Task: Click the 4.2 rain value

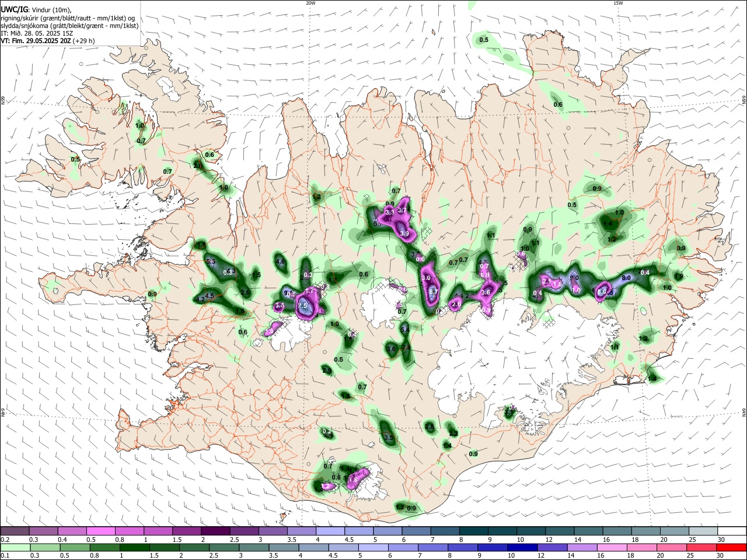Action: [x=201, y=299]
